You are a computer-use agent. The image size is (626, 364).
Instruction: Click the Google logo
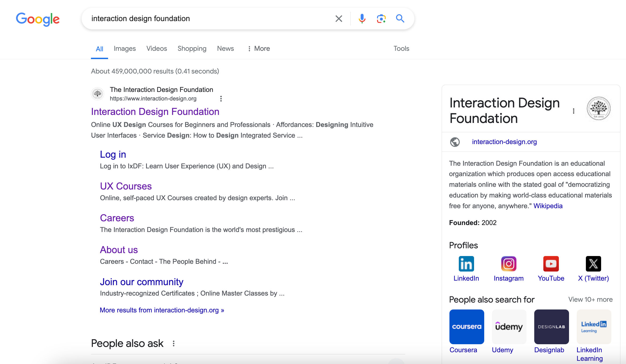point(37,19)
